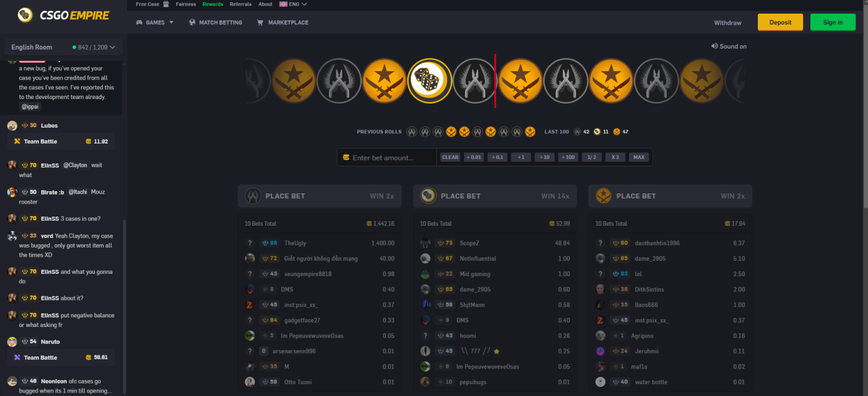Go to the Fairness menu item
Image resolution: width=868 pixels, height=396 pixels.
(186, 4)
